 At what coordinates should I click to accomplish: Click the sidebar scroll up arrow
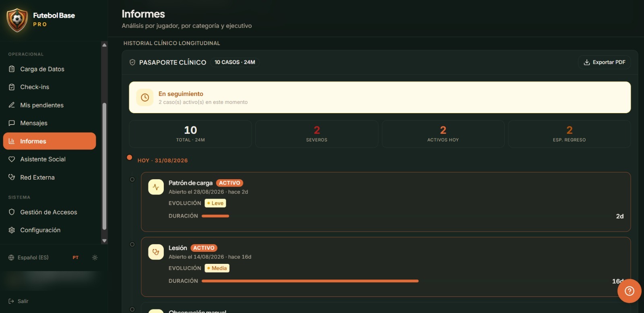pos(104,45)
